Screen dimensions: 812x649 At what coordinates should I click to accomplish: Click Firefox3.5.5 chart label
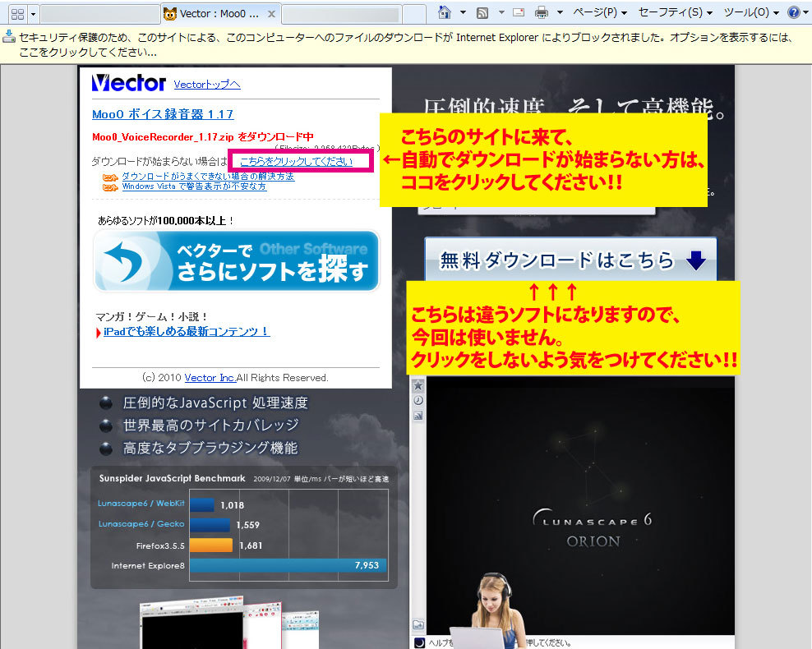[160, 545]
